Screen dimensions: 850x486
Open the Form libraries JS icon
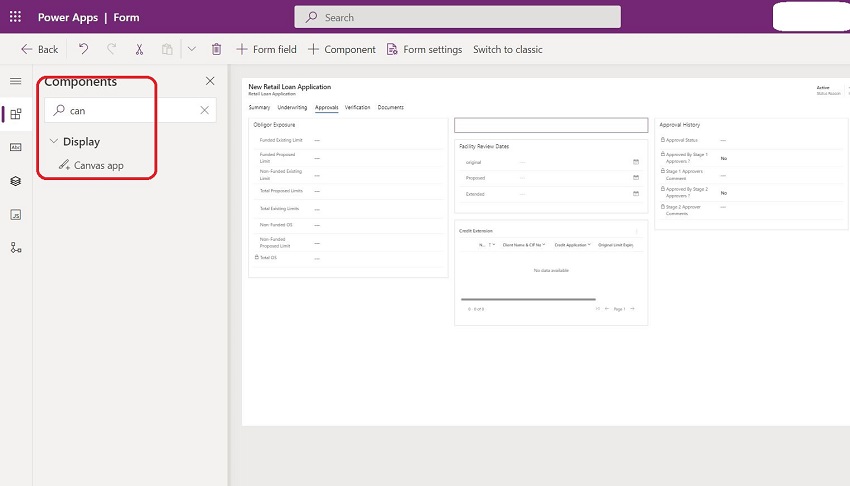click(x=15, y=214)
